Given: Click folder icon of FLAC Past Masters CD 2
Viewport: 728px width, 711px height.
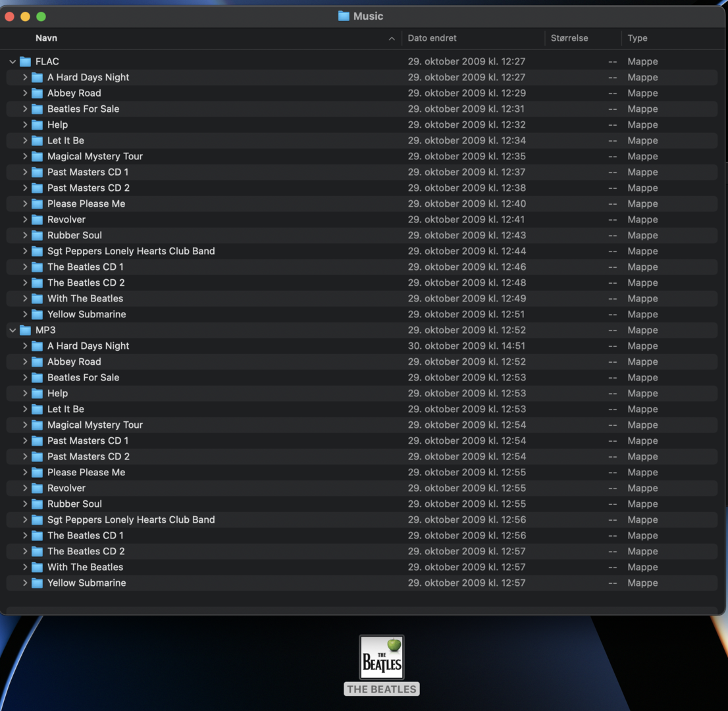Looking at the screenshot, I should click(37, 188).
